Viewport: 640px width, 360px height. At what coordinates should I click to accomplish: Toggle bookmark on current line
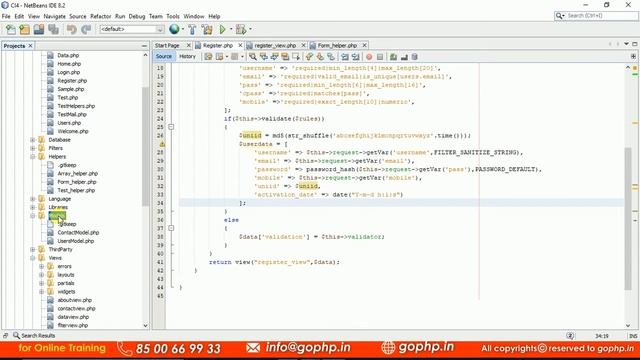331,57
